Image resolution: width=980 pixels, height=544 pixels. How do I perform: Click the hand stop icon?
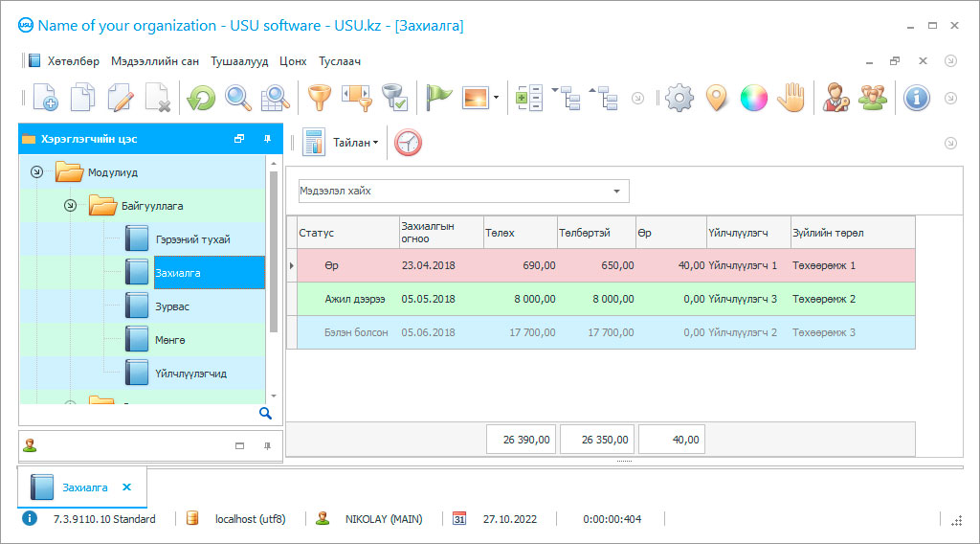[x=791, y=98]
